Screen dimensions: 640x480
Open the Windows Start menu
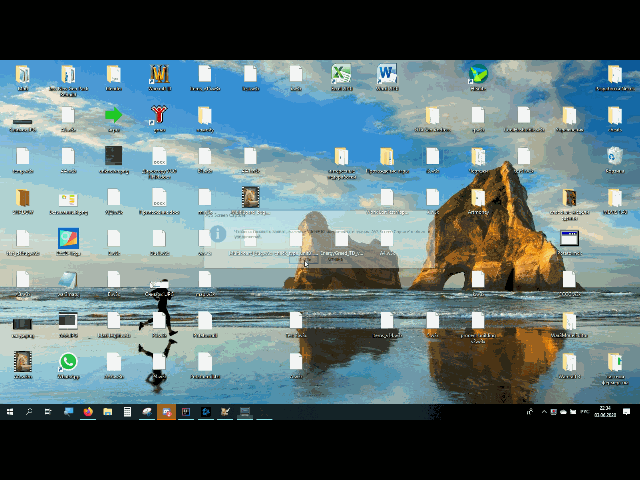click(10, 412)
